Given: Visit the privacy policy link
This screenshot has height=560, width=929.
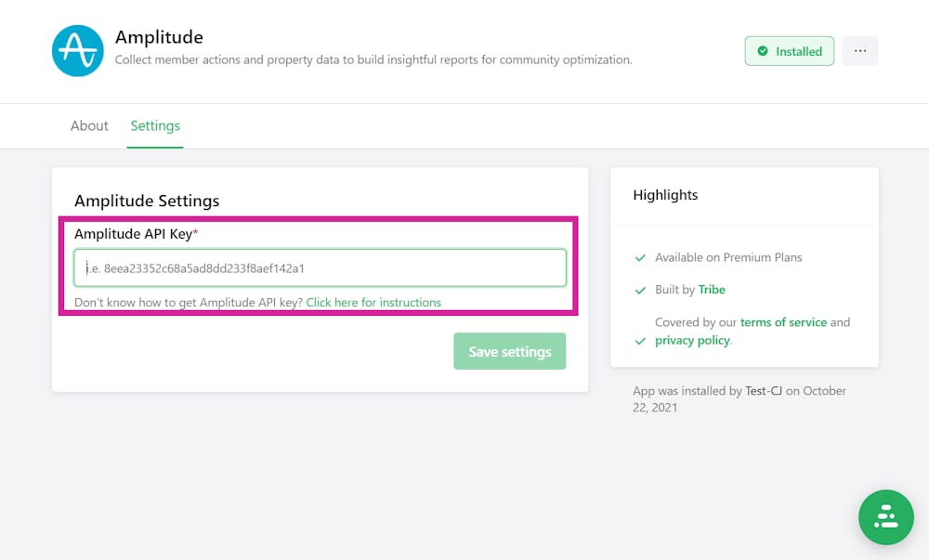Looking at the screenshot, I should [692, 340].
